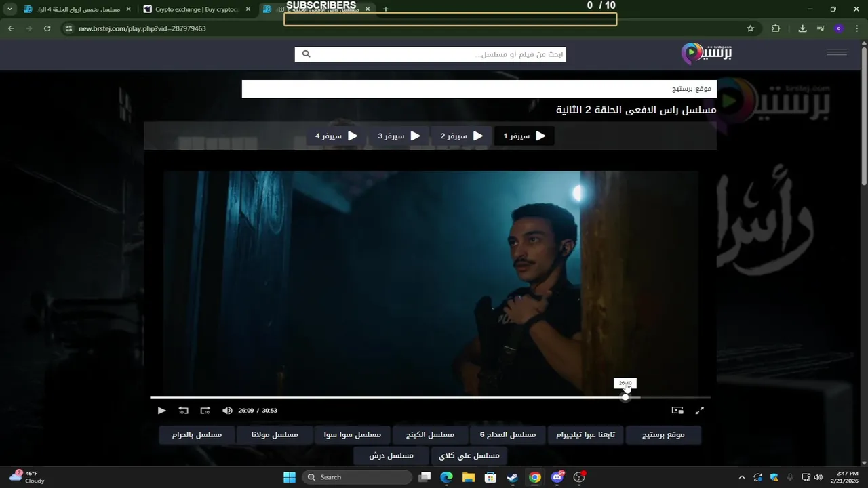Open File Explorer from the taskbar

pos(469,477)
